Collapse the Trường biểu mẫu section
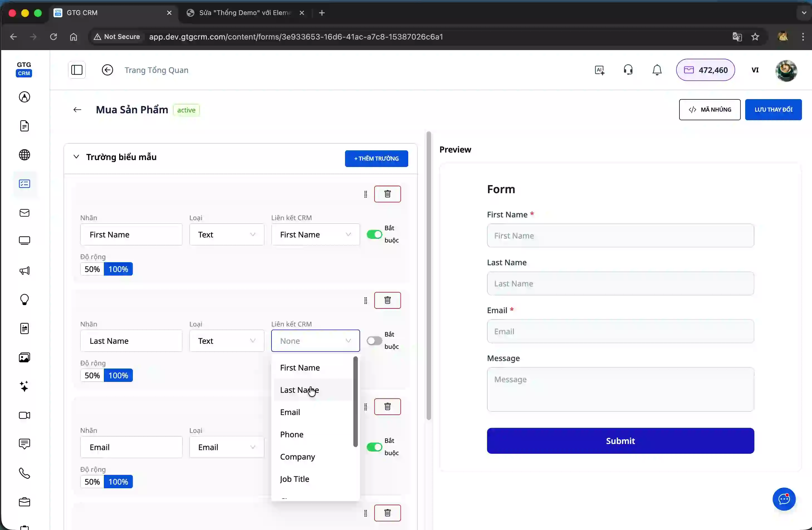 point(76,157)
